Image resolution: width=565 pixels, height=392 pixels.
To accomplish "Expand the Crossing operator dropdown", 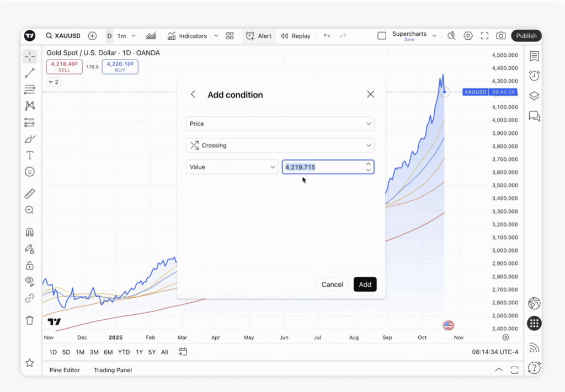I will click(280, 146).
